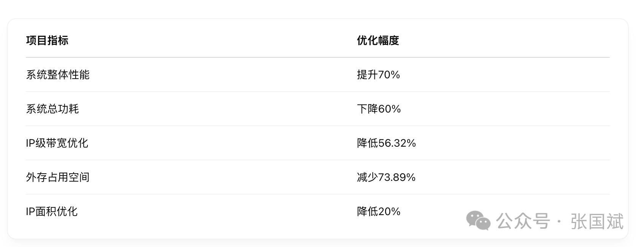Click the divider below the IP级带宽优化 row
Image resolution: width=644 pixels, height=247 pixels.
(x=317, y=160)
